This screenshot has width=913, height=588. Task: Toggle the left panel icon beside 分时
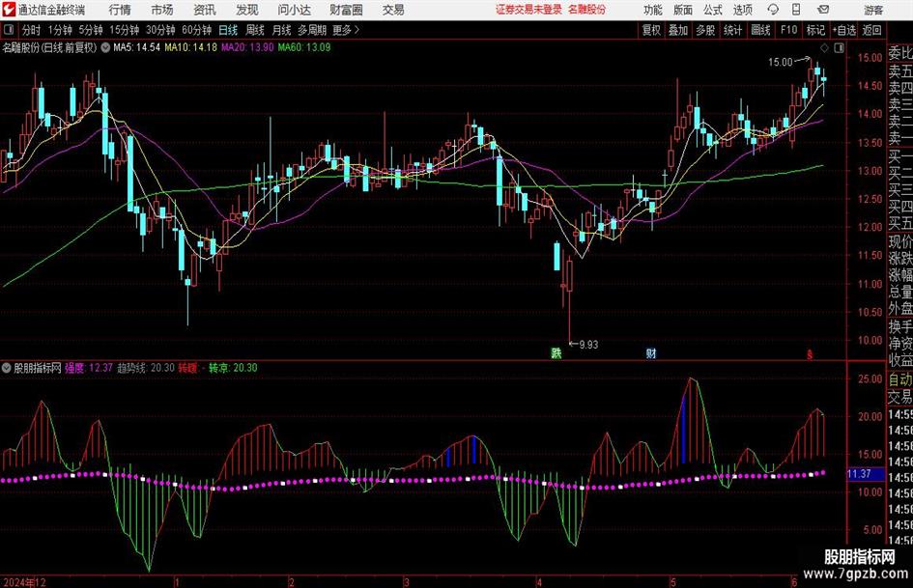click(9, 30)
